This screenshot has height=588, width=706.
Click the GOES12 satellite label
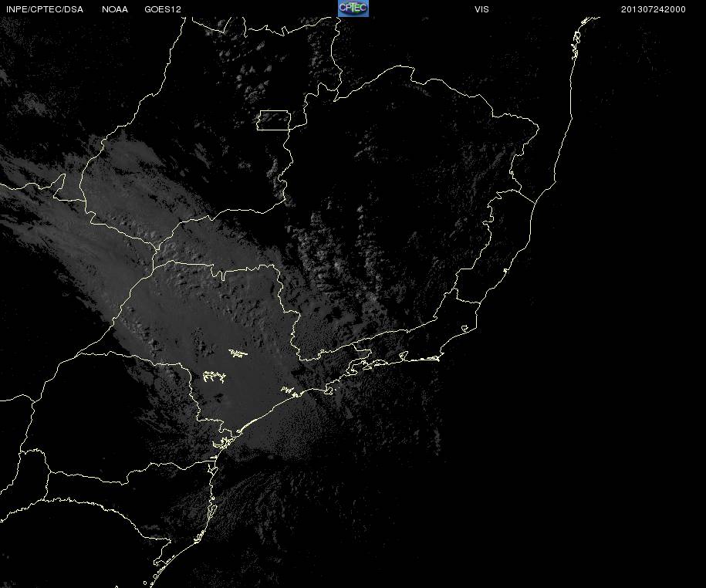(x=163, y=9)
